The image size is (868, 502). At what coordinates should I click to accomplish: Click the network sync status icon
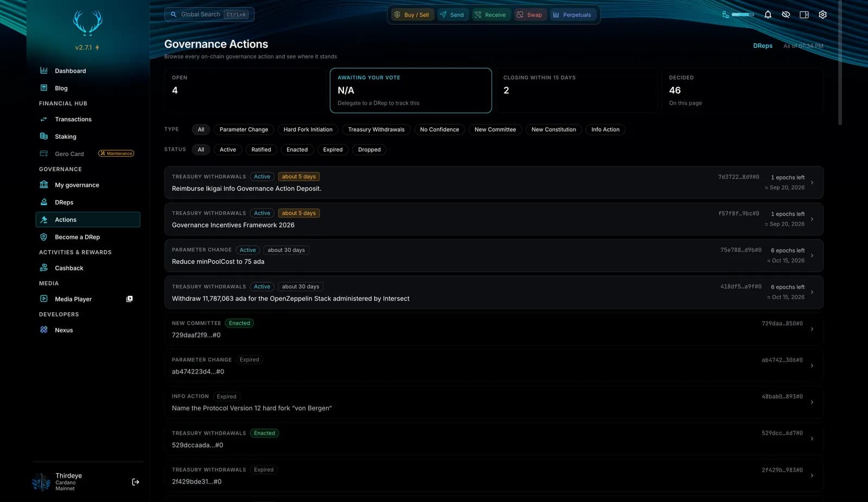[725, 15]
